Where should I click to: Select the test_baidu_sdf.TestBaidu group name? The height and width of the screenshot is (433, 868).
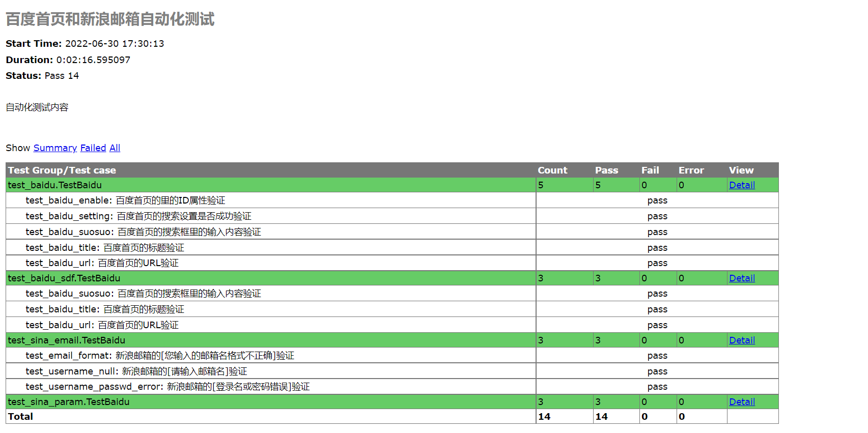64,278
